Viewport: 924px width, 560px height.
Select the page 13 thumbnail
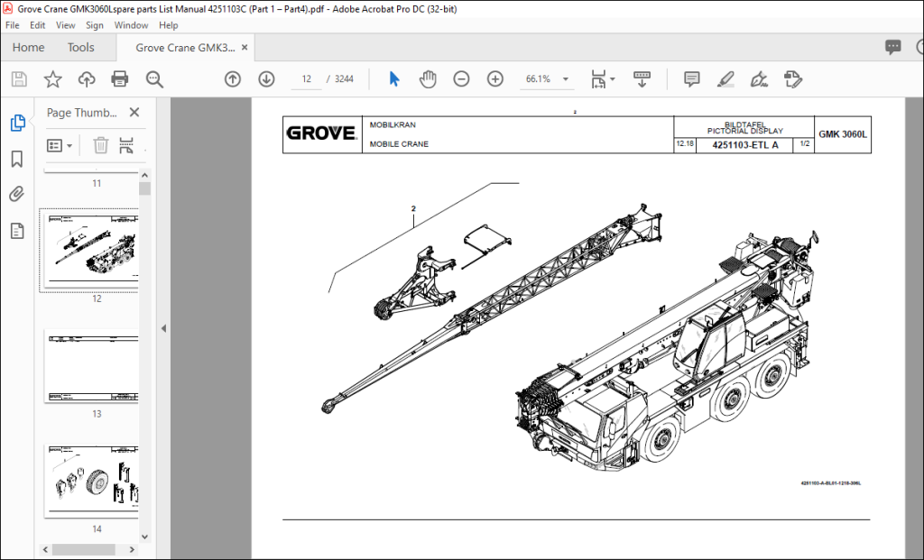click(92, 366)
